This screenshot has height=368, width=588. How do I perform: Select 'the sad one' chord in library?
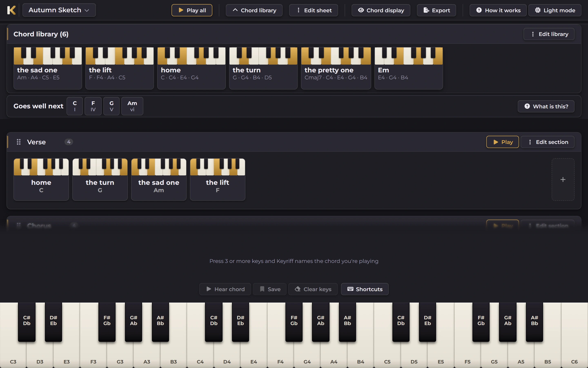click(48, 68)
